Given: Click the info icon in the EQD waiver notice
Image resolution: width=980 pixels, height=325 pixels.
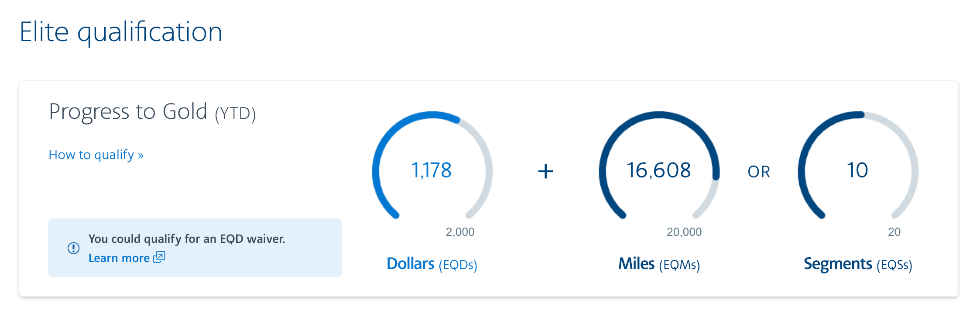Looking at the screenshot, I should coord(73,248).
